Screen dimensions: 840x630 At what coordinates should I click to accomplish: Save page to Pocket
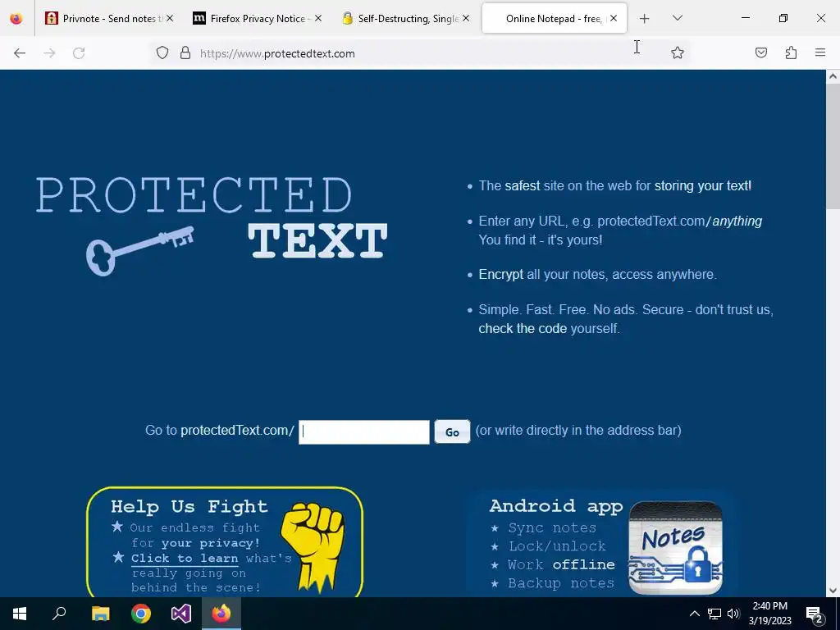[761, 52]
